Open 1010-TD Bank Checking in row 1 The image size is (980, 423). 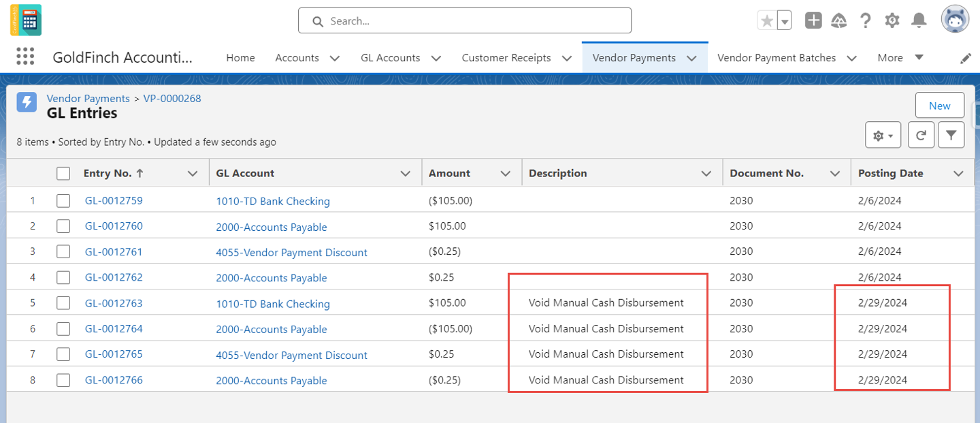(273, 201)
